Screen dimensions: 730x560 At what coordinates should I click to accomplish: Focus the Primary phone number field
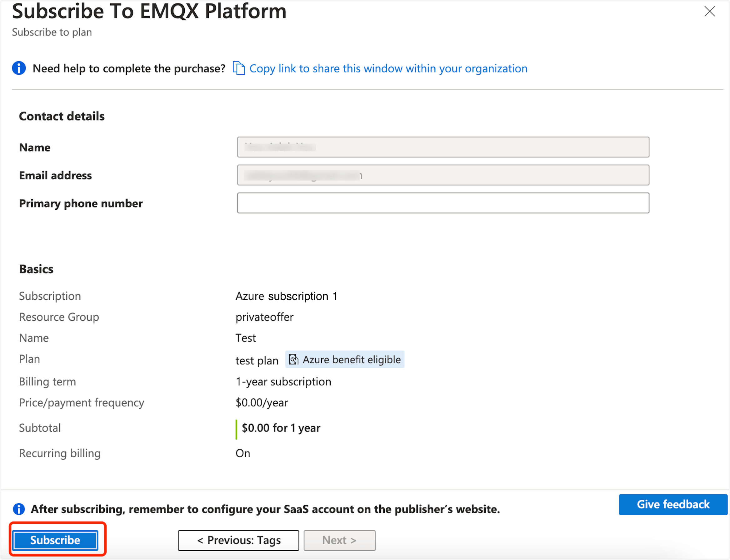click(x=443, y=203)
